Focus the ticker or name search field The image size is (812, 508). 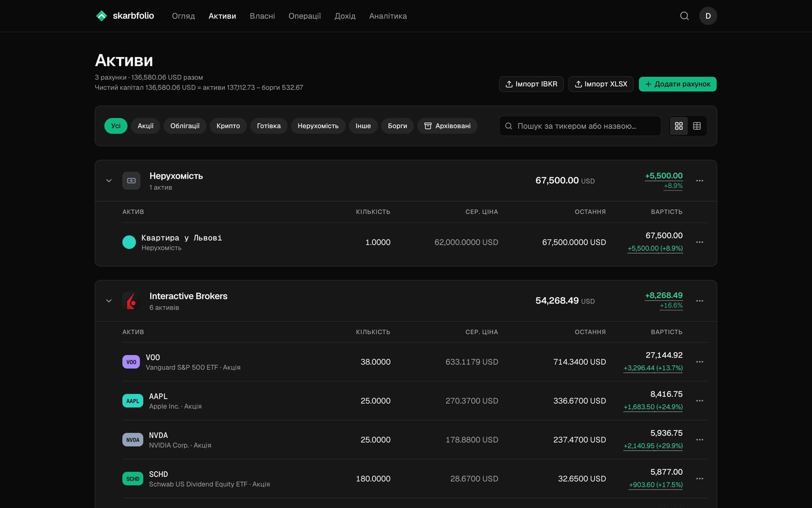click(x=580, y=126)
